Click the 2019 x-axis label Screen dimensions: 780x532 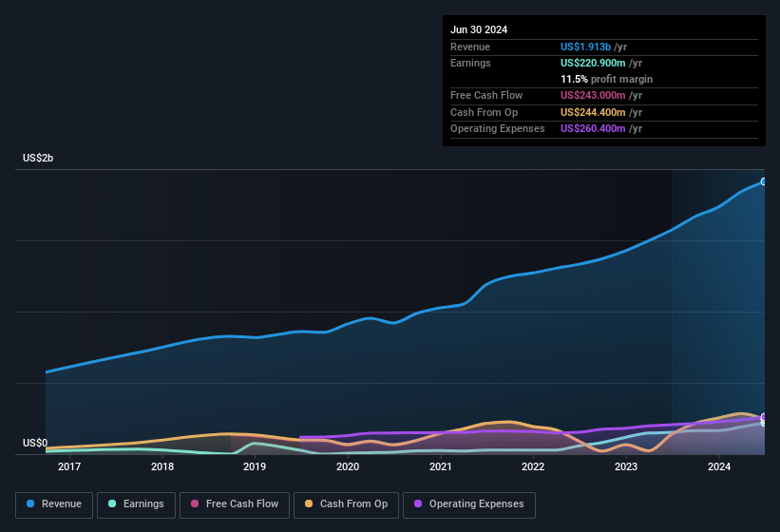point(255,466)
